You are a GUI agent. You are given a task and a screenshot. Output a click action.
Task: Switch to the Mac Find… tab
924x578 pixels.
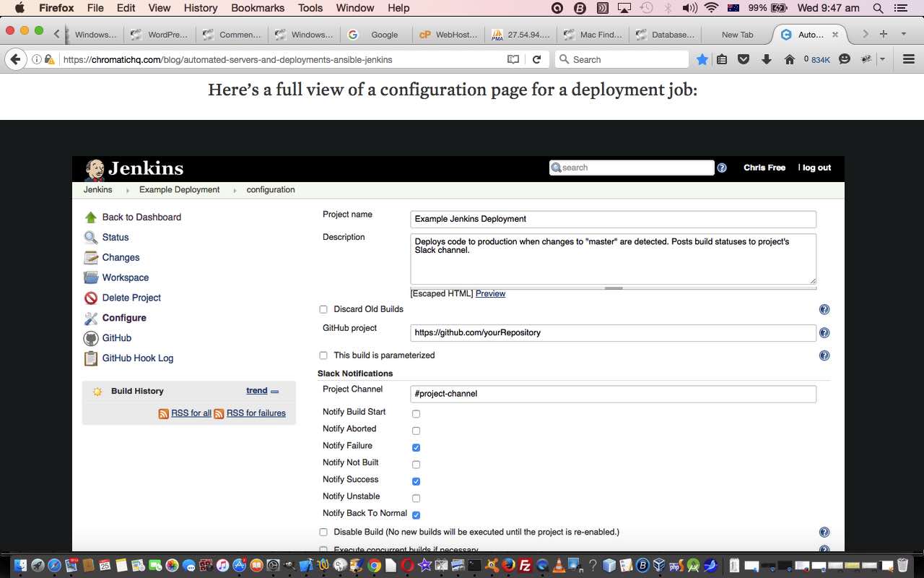pyautogui.click(x=593, y=35)
